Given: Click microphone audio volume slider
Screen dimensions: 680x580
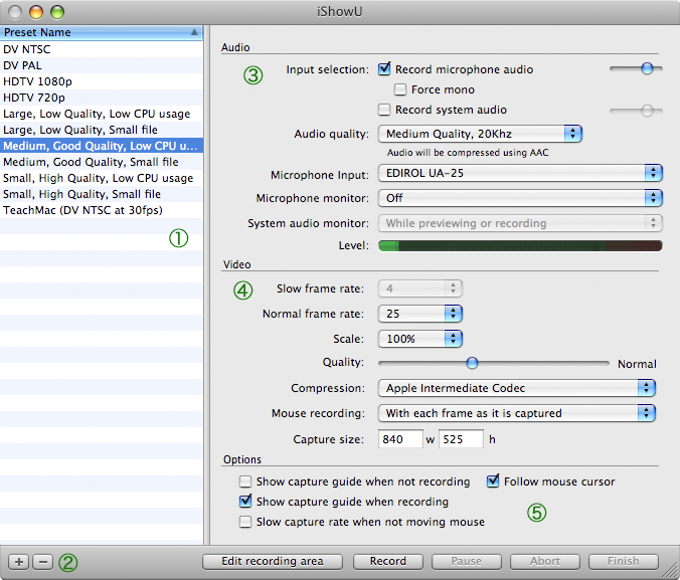Looking at the screenshot, I should 636,68.
